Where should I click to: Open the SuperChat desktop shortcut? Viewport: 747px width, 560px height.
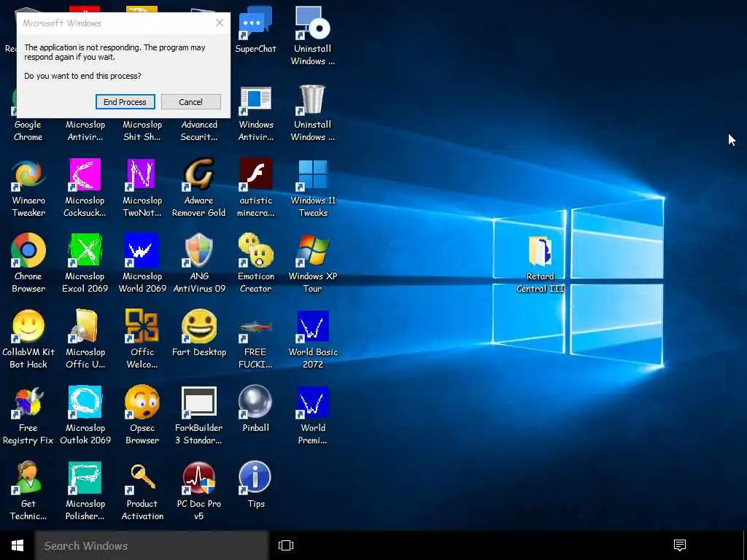click(x=255, y=28)
